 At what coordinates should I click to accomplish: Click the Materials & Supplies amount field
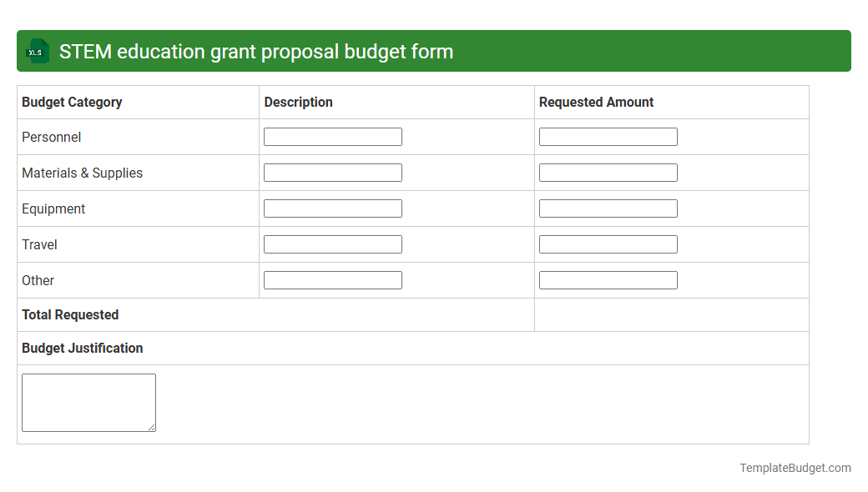(x=608, y=172)
